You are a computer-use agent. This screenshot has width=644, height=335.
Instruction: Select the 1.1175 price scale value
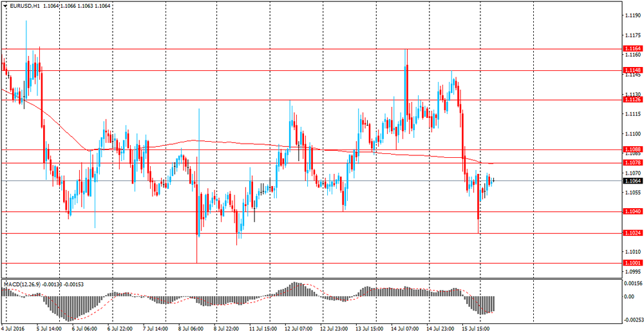coord(632,35)
